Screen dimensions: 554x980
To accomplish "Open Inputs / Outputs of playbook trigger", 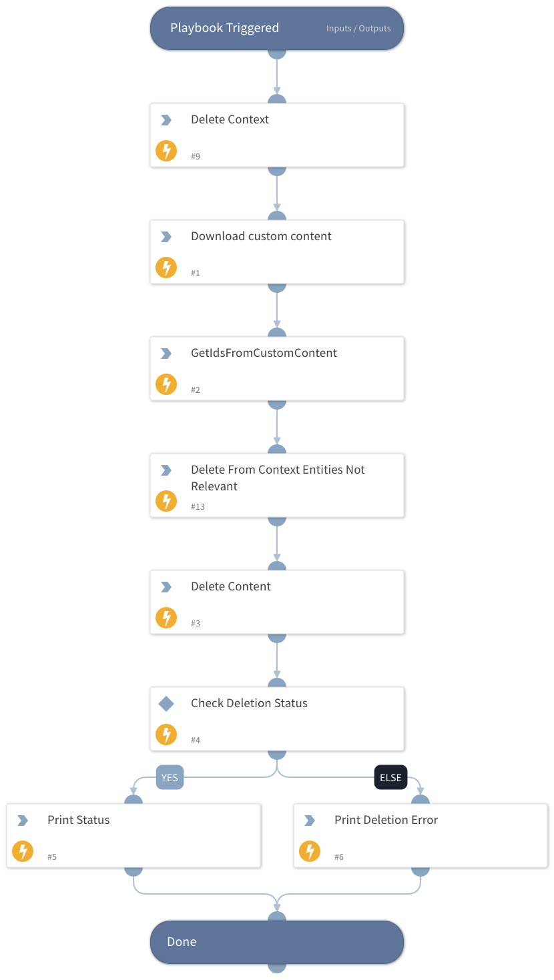I will point(358,29).
